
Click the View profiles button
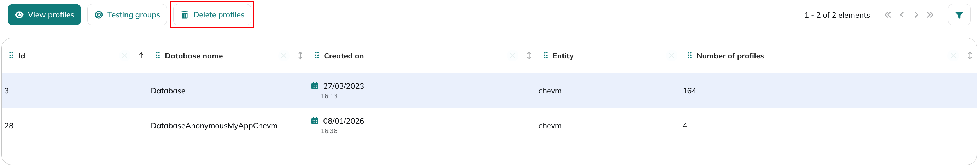click(x=45, y=15)
